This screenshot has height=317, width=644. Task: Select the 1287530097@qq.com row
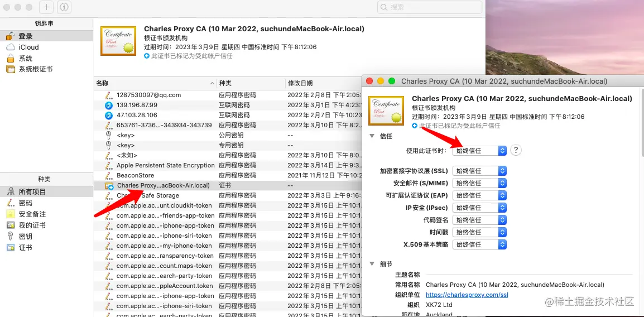pos(228,95)
